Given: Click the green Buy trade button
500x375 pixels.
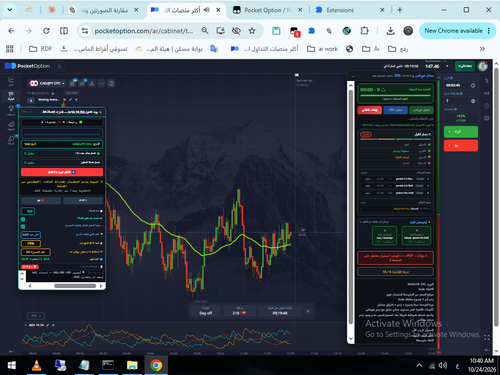Looking at the screenshot, I should tap(461, 132).
